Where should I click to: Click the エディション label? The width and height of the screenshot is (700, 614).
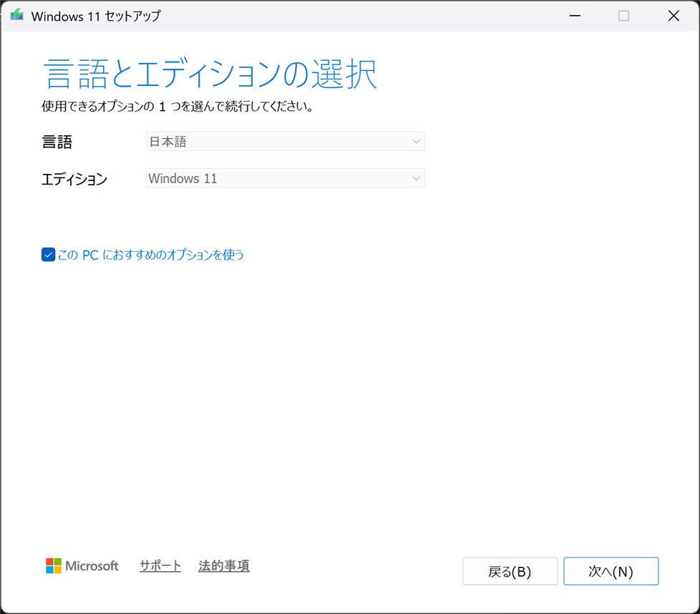point(74,179)
